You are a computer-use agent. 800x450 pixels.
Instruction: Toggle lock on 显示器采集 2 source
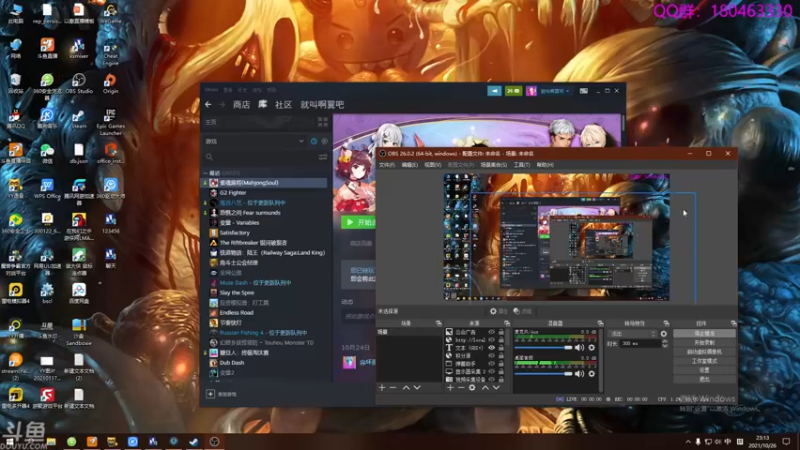(x=501, y=371)
